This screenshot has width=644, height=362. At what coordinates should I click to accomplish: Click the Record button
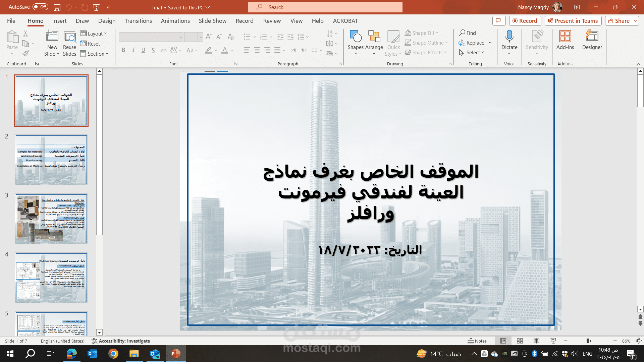(x=525, y=21)
